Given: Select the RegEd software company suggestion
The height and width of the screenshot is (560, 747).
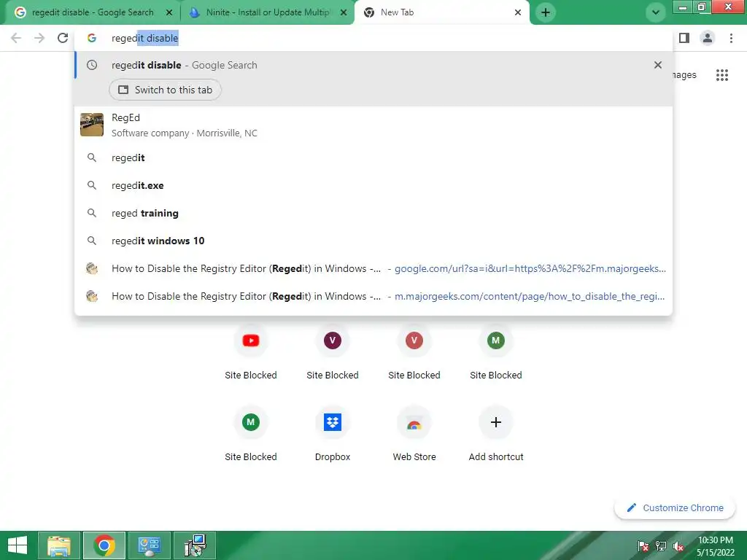Looking at the screenshot, I should coord(373,125).
